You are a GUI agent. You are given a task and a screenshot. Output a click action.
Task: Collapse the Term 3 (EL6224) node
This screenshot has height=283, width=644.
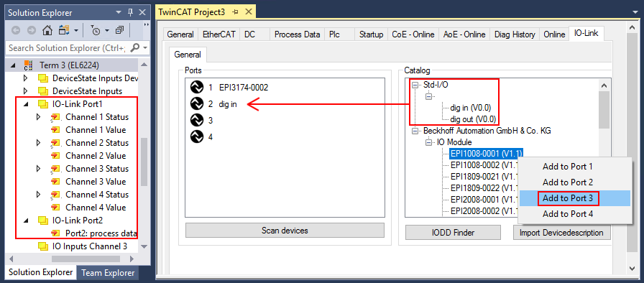point(13,65)
